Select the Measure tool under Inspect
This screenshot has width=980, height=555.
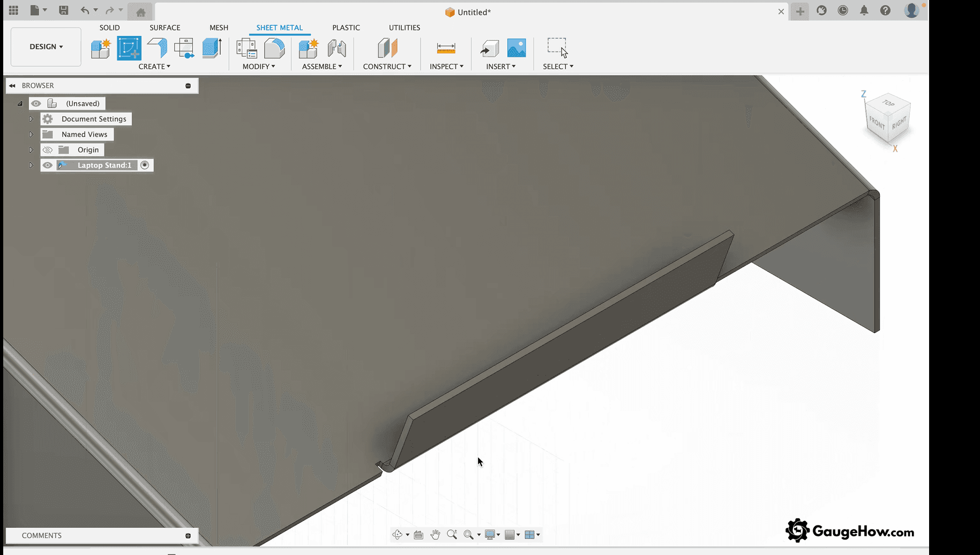pos(446,48)
